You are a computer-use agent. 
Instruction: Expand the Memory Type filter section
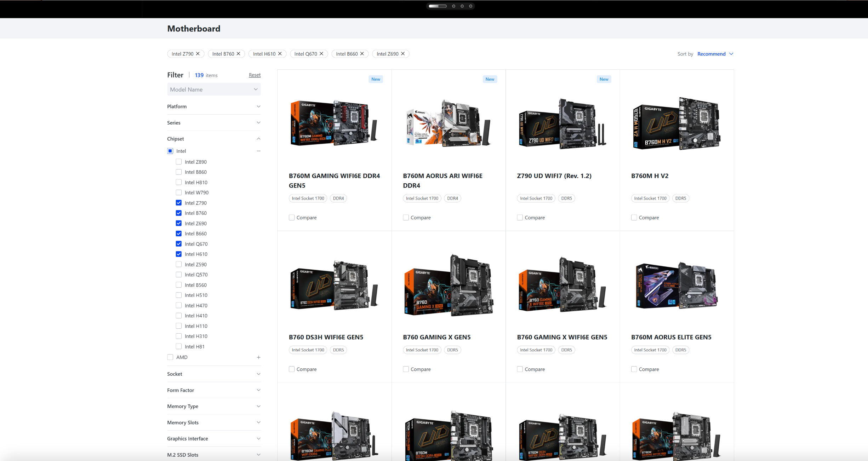click(214, 406)
